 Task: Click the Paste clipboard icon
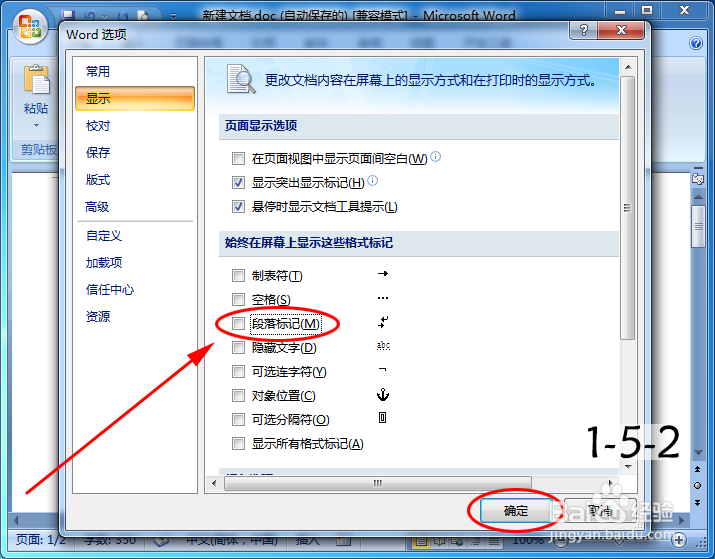click(36, 79)
